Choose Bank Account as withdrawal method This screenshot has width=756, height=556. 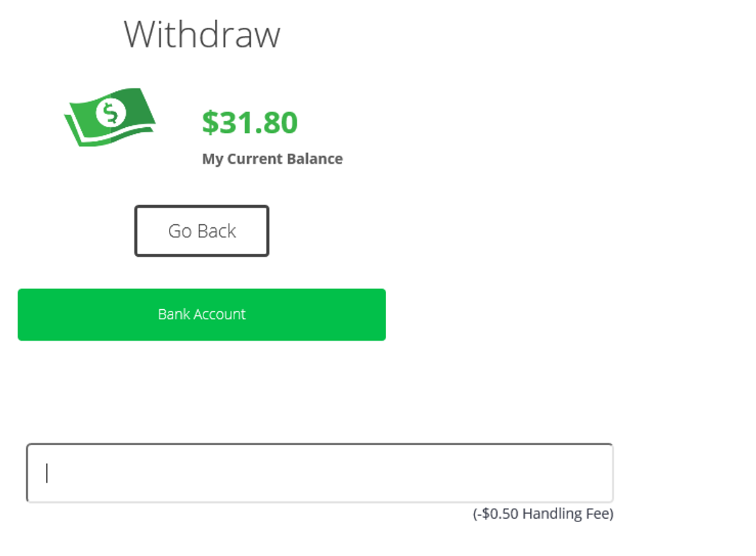(x=202, y=314)
